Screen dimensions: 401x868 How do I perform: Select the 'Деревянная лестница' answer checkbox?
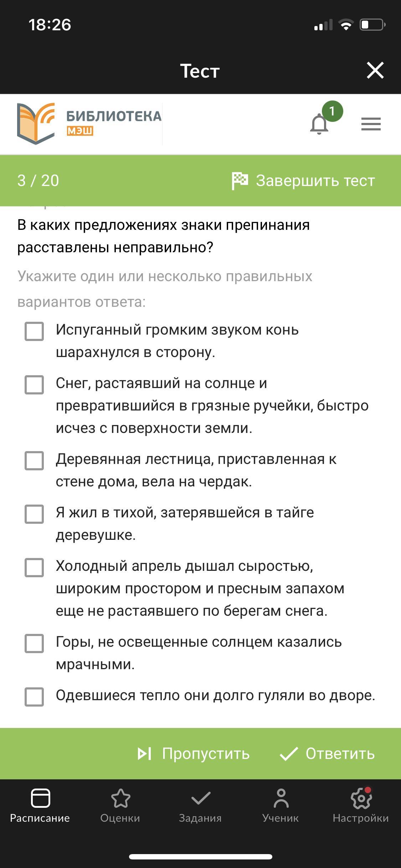click(x=34, y=461)
